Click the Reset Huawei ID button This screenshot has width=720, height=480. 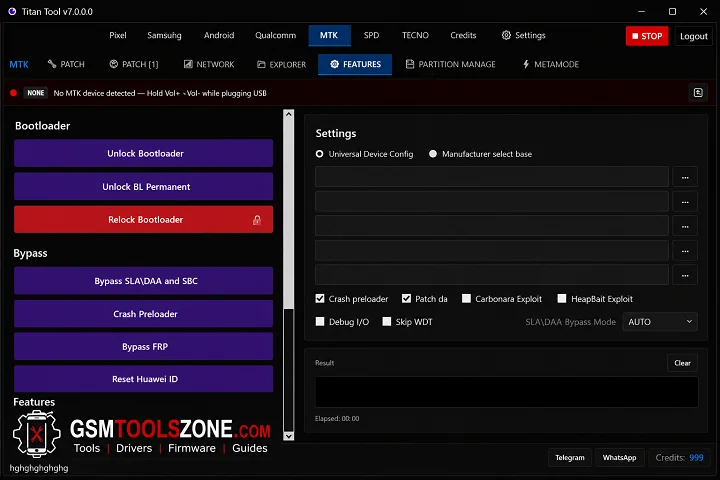click(x=143, y=379)
